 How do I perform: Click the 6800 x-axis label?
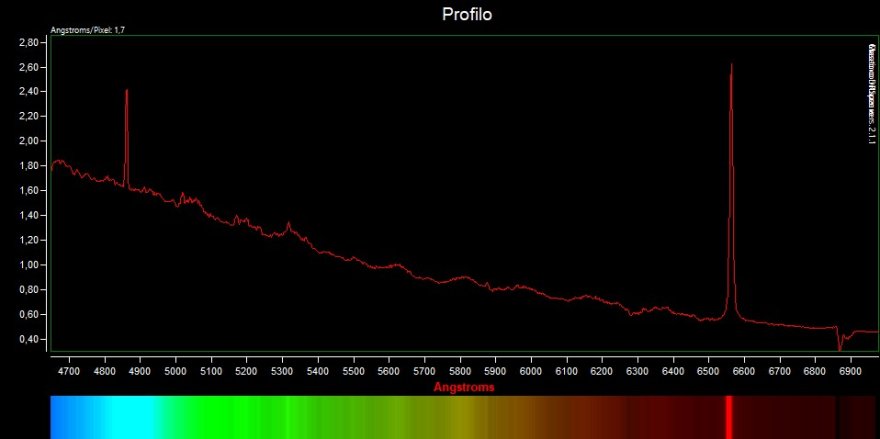pyautogui.click(x=815, y=371)
